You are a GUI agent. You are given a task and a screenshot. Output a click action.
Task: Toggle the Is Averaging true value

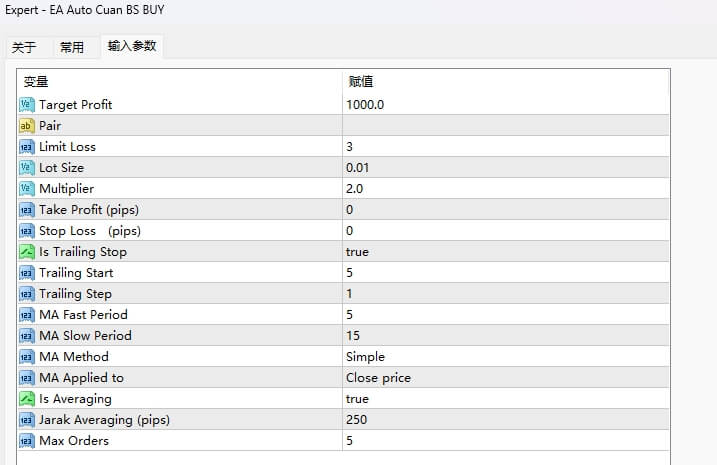(x=357, y=399)
